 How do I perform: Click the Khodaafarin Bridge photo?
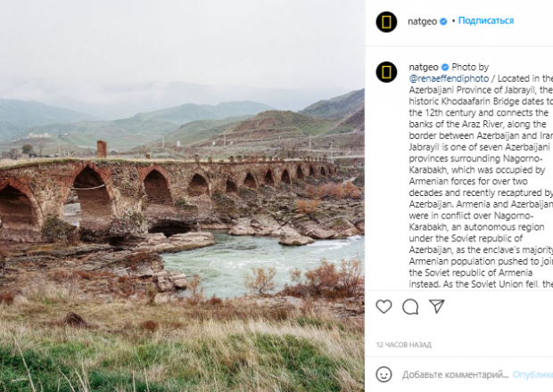coord(182,196)
